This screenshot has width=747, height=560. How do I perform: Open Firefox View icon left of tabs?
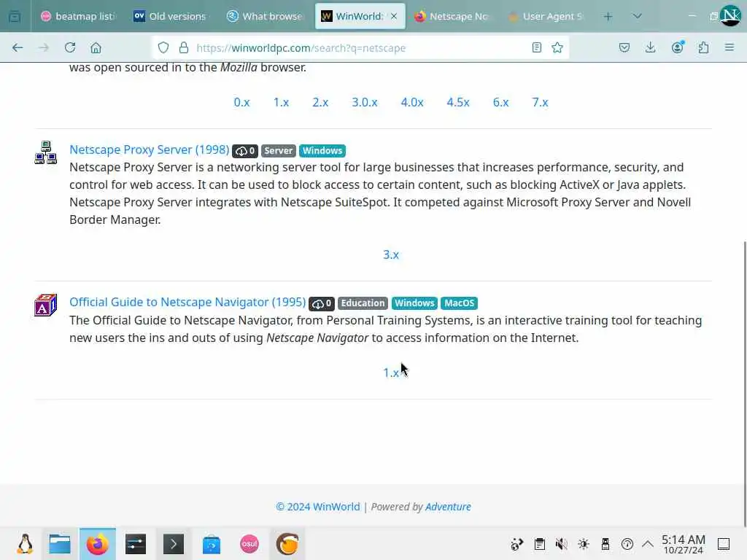point(15,16)
